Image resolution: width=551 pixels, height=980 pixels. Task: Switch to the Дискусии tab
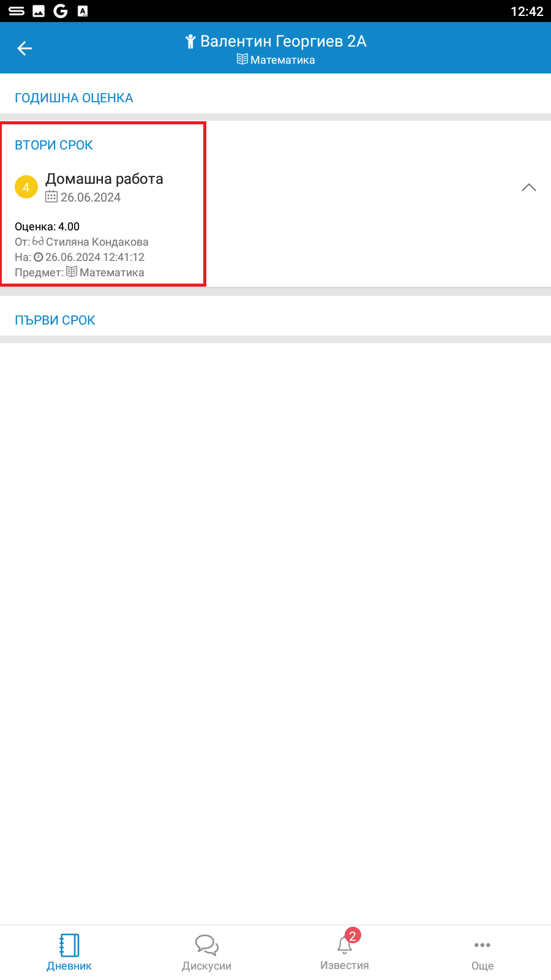pos(207,952)
